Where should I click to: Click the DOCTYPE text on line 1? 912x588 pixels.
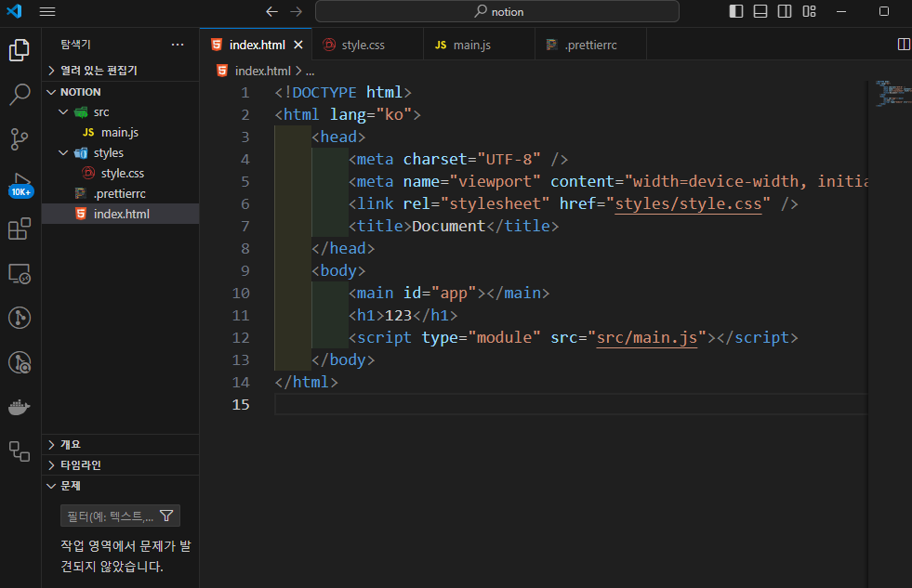[x=324, y=92]
